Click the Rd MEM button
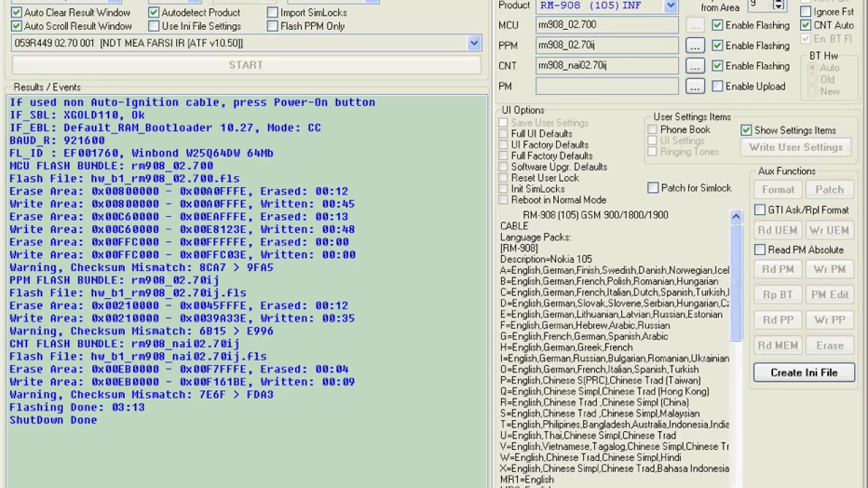 click(x=778, y=345)
